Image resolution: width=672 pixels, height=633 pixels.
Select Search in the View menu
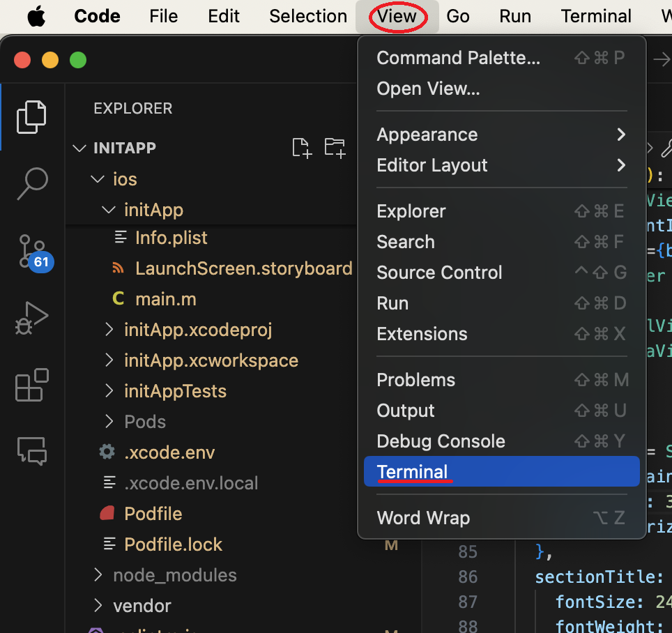(x=501, y=242)
